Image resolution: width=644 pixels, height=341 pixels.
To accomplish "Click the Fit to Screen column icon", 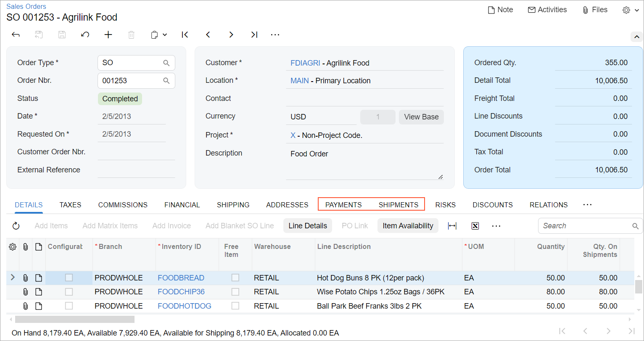I will pyautogui.click(x=452, y=226).
